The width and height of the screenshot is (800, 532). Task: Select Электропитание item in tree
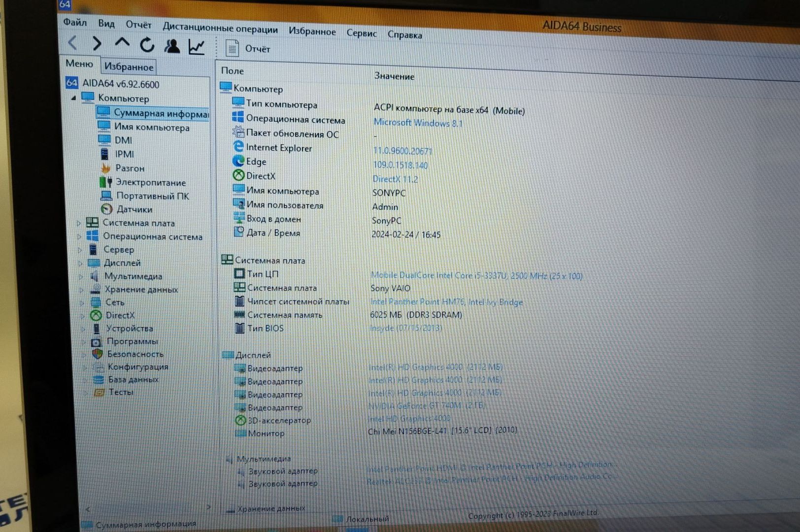(x=150, y=182)
